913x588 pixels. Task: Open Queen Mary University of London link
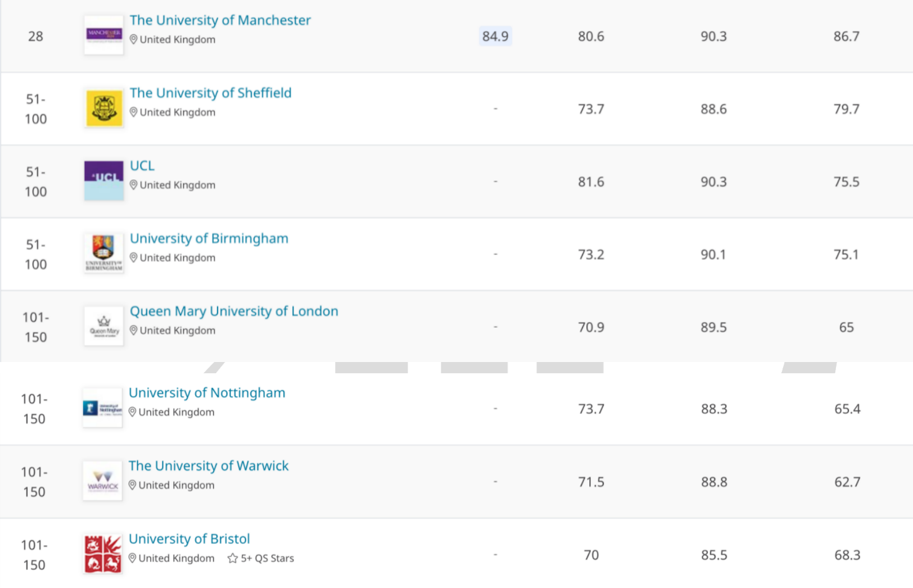tap(234, 311)
